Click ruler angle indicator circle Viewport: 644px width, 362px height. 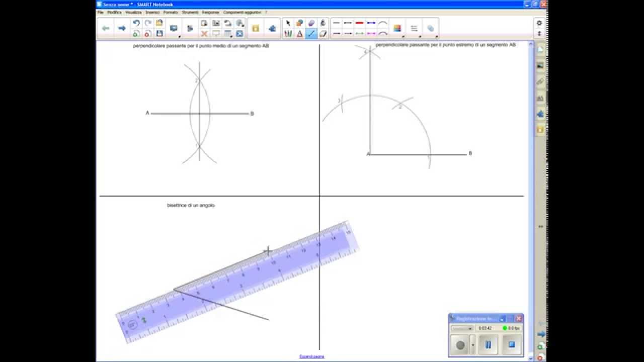point(132,325)
